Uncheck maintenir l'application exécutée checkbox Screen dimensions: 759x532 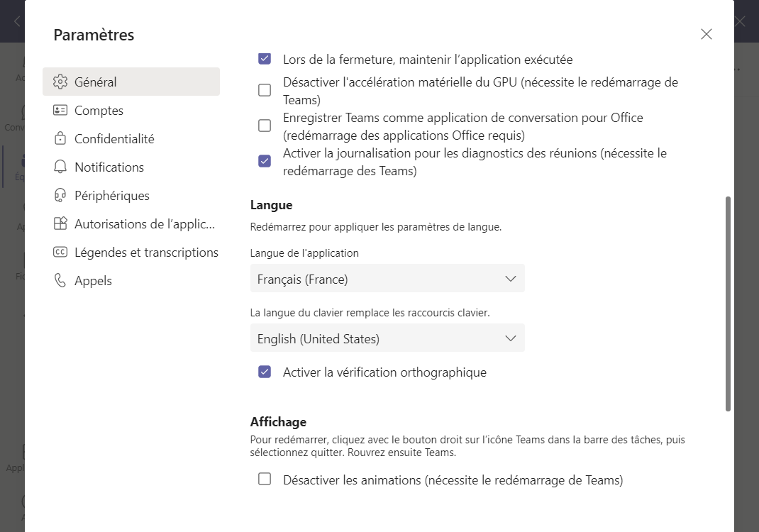coord(265,59)
